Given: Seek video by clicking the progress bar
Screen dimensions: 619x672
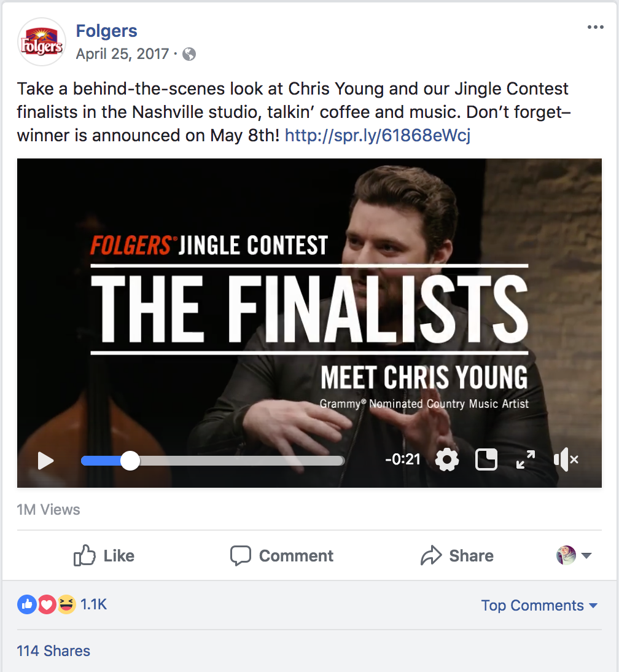Looking at the screenshot, I should tap(212, 461).
